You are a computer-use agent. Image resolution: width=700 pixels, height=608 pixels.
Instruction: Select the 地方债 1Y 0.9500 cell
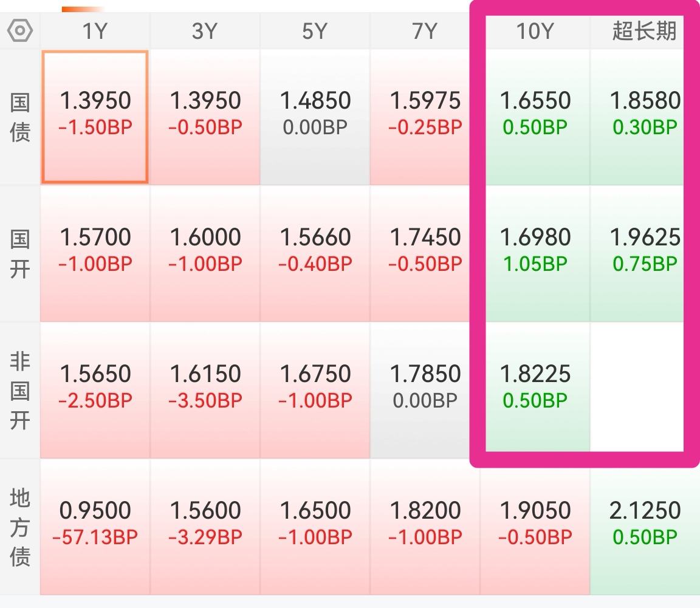95,527
